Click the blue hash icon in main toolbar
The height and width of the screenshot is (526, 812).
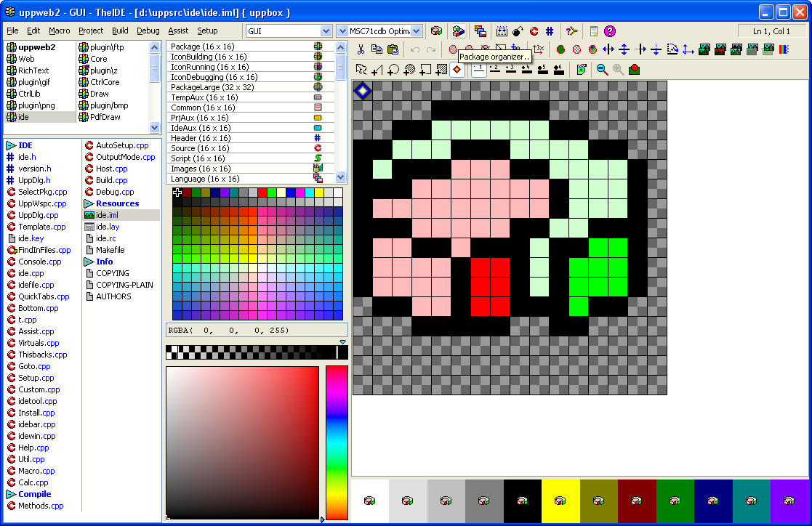(x=550, y=31)
